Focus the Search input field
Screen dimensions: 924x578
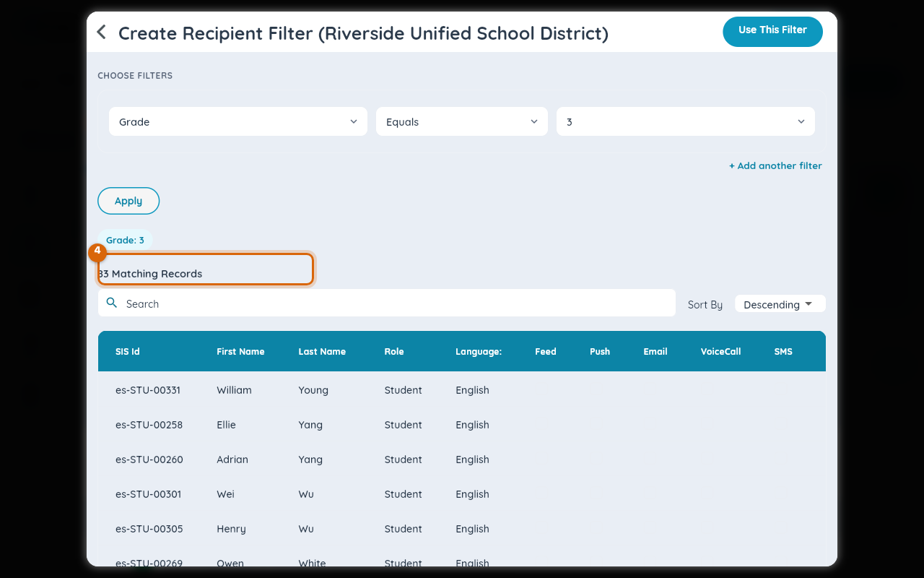pos(387,303)
